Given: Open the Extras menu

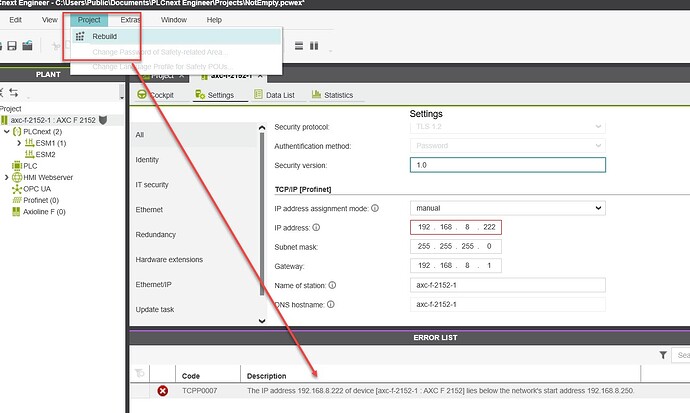Looking at the screenshot, I should (x=131, y=20).
